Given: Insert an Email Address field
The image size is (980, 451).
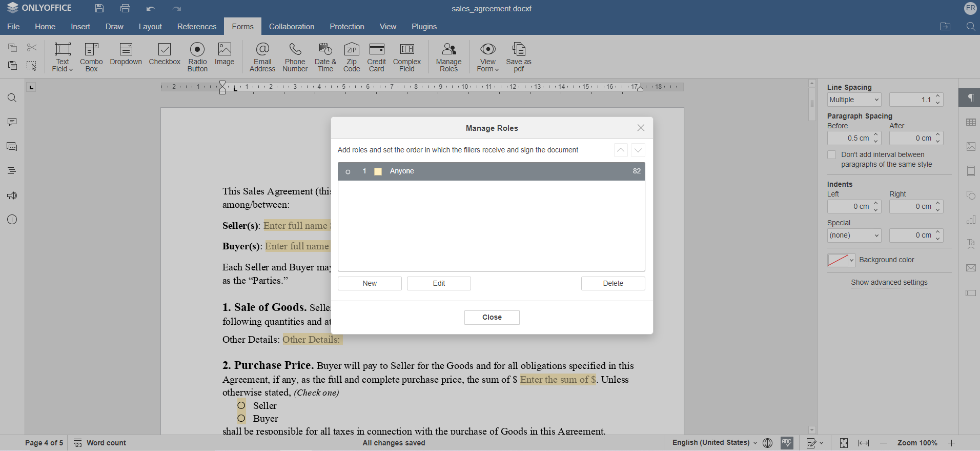Looking at the screenshot, I should click(x=262, y=57).
